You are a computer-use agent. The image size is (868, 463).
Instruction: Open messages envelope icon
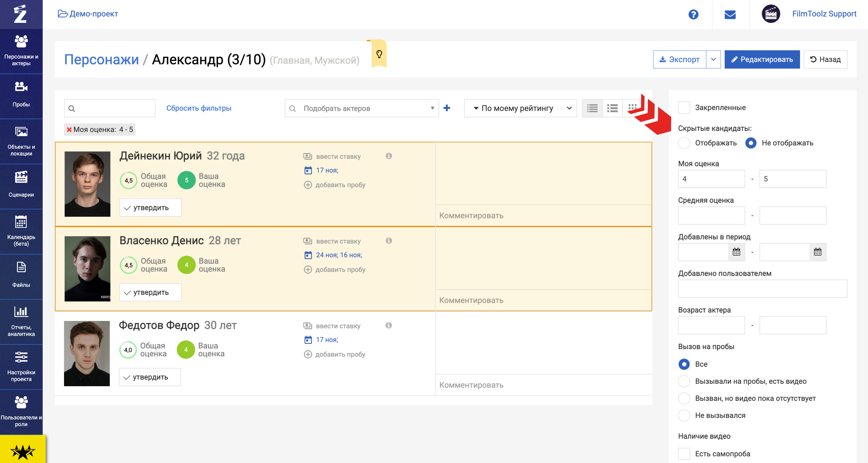[730, 14]
